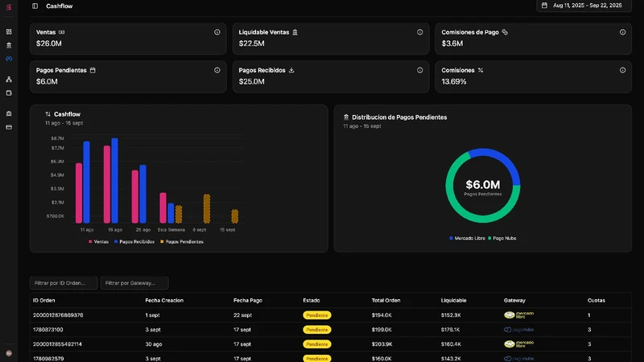Viewport: 644px width, 362px height.
Task: Open the credit card icon in the sidebar
Action: tap(9, 127)
